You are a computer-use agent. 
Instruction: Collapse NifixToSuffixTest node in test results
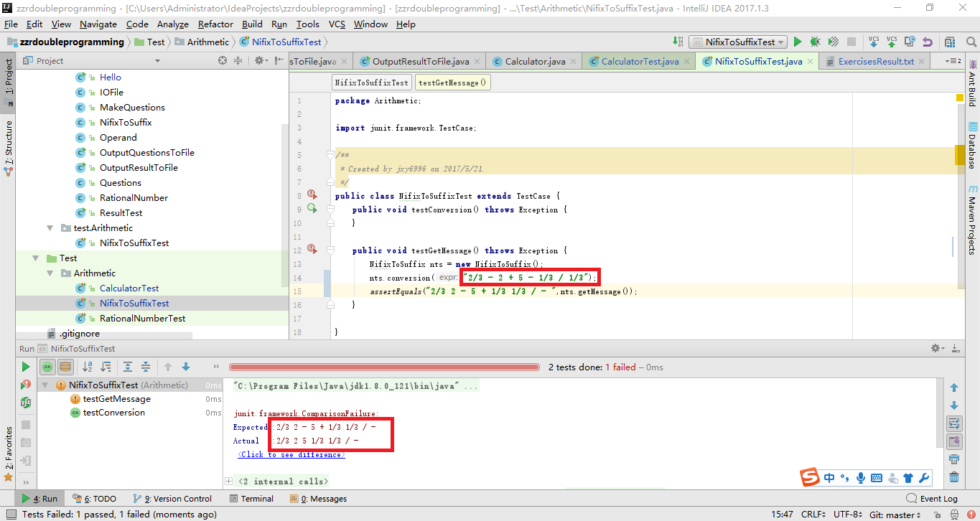[45, 385]
